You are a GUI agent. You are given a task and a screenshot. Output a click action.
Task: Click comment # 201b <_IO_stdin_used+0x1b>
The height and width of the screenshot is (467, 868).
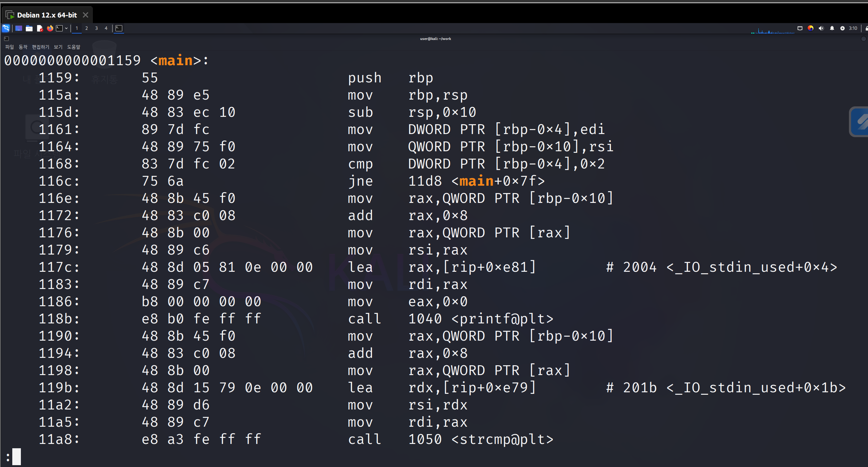tap(726, 388)
